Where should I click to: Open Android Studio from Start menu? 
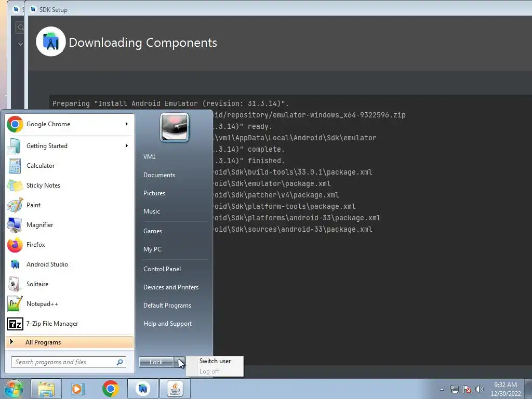(x=70, y=264)
